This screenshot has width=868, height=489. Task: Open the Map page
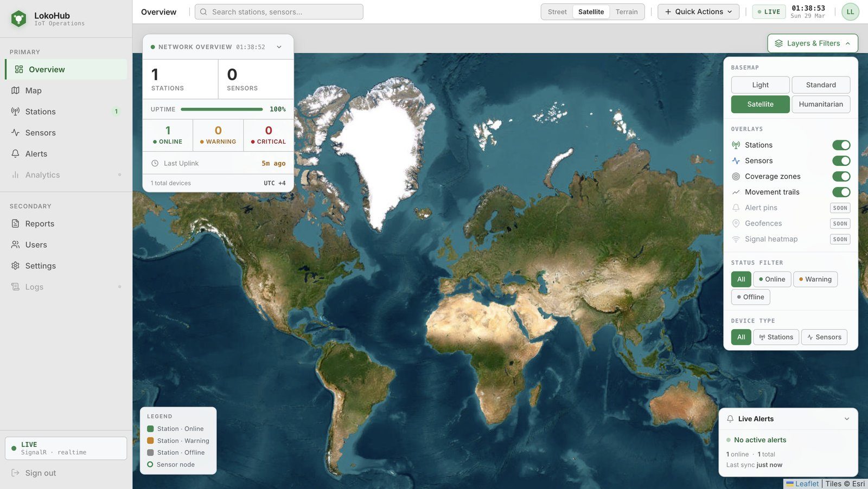tap(66, 91)
